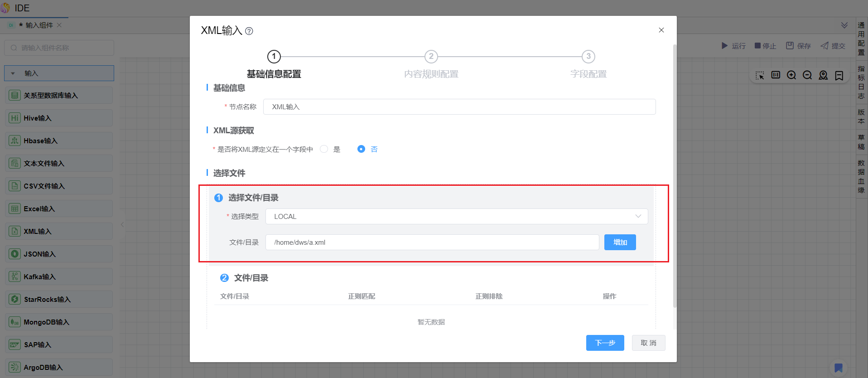
Task: Click the help icon beside XML输入 title
Action: pos(249,31)
